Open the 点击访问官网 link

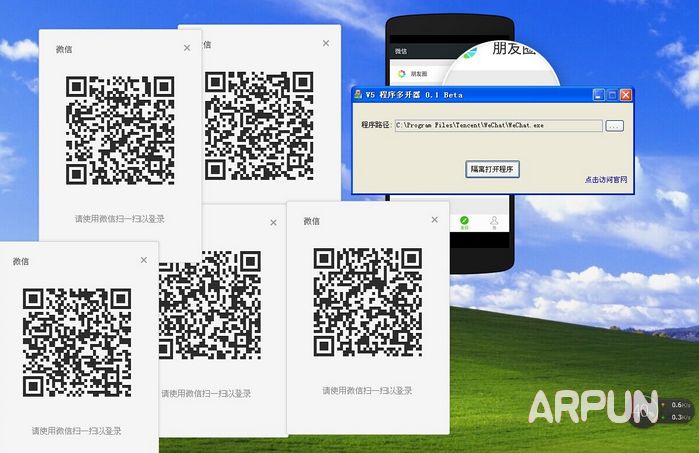pyautogui.click(x=606, y=180)
